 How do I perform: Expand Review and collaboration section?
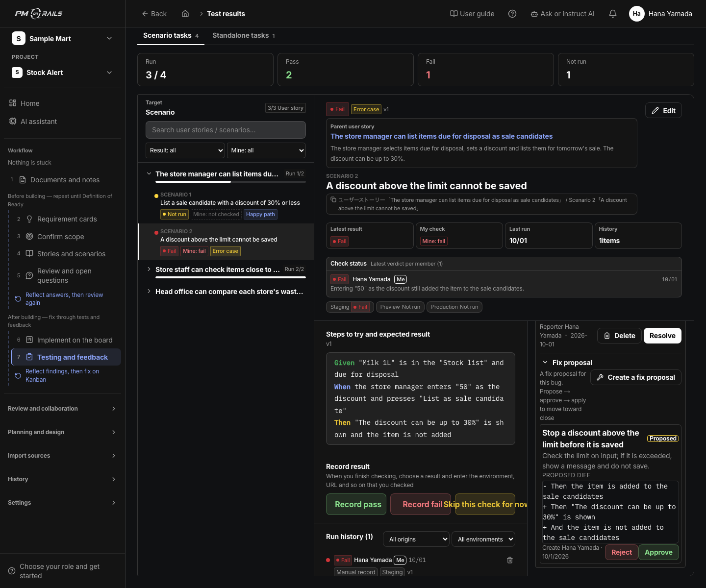pyautogui.click(x=62, y=409)
